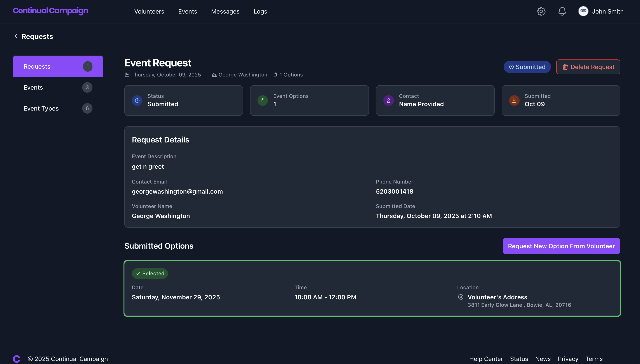The height and width of the screenshot is (364, 640).
Task: Open Logs from the top navigation
Action: pos(260,12)
